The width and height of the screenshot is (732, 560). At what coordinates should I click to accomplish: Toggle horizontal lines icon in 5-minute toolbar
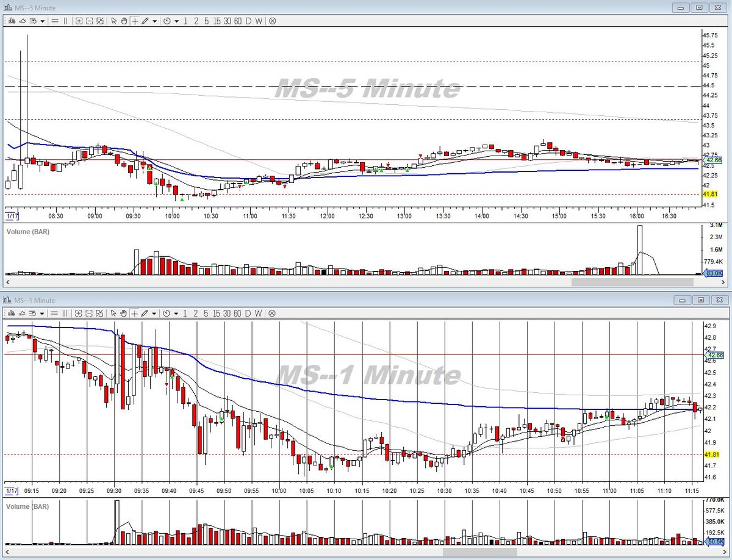(x=55, y=21)
